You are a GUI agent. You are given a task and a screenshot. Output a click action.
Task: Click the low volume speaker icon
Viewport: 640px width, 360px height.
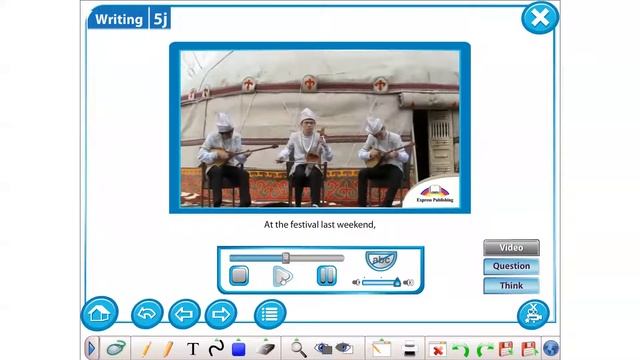pyautogui.click(x=356, y=282)
